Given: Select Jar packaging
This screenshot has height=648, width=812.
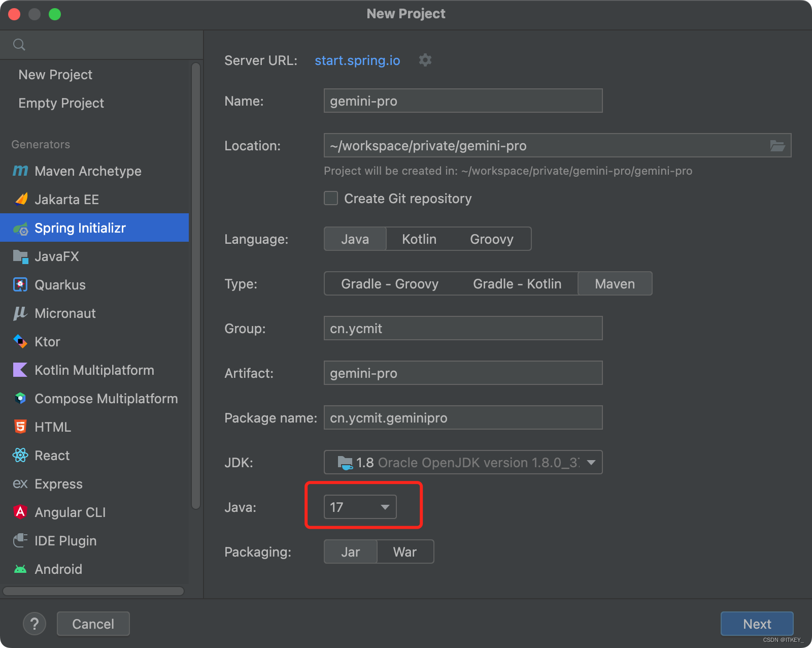Looking at the screenshot, I should (x=351, y=552).
